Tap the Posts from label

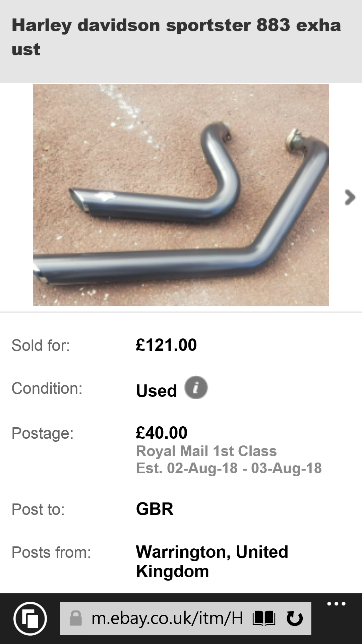51,552
